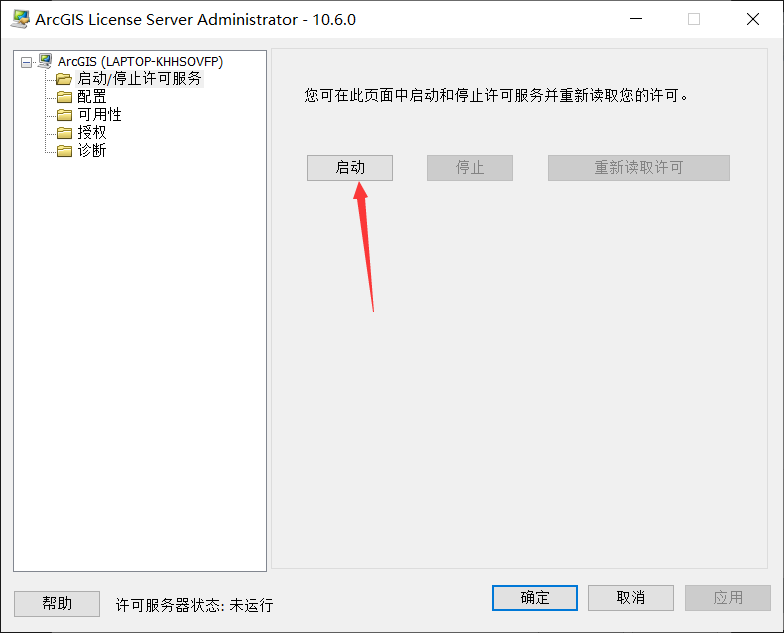Select 启动/停止许可服务 in the tree
The image size is (784, 633).
pyautogui.click(x=140, y=78)
